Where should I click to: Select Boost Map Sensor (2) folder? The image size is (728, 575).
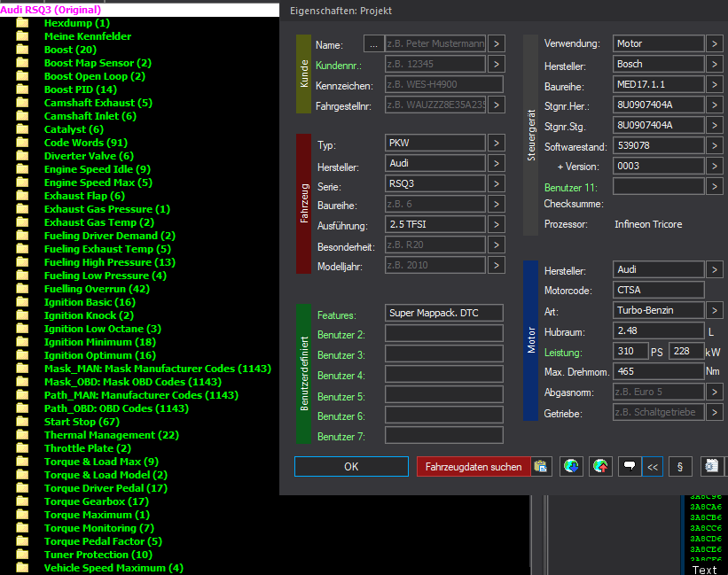(98, 63)
